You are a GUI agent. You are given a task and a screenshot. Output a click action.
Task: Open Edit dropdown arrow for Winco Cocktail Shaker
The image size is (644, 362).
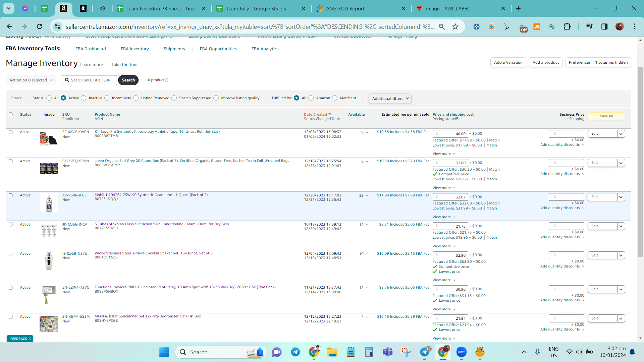tap(621, 255)
